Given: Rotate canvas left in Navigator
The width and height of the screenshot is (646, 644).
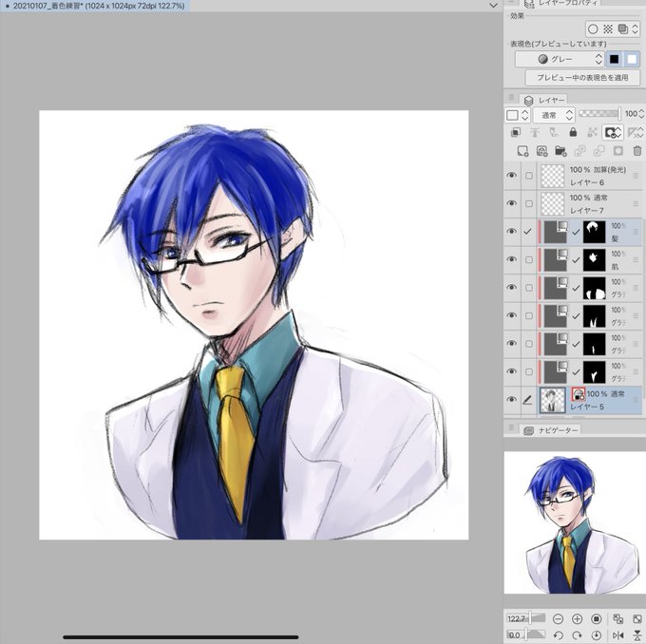Looking at the screenshot, I should (558, 635).
